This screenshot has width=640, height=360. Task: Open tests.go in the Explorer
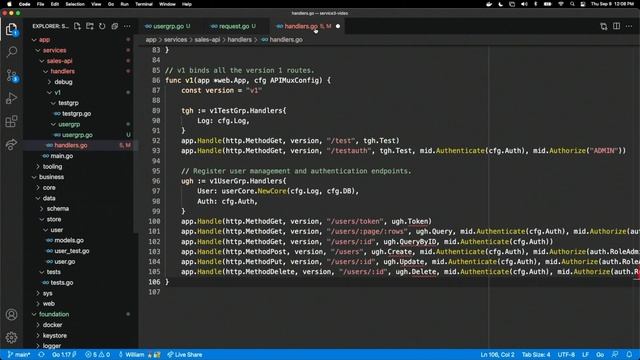62,282
